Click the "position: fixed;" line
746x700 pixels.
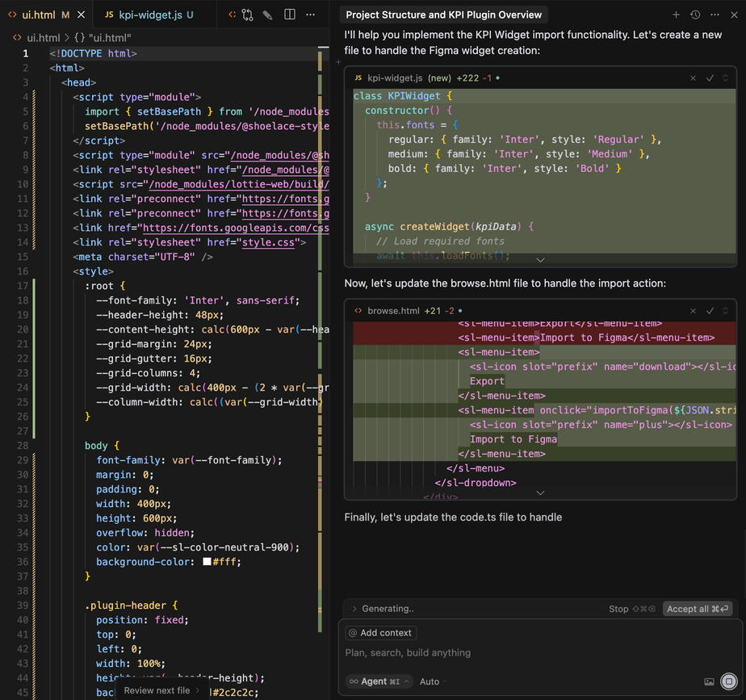click(142, 619)
